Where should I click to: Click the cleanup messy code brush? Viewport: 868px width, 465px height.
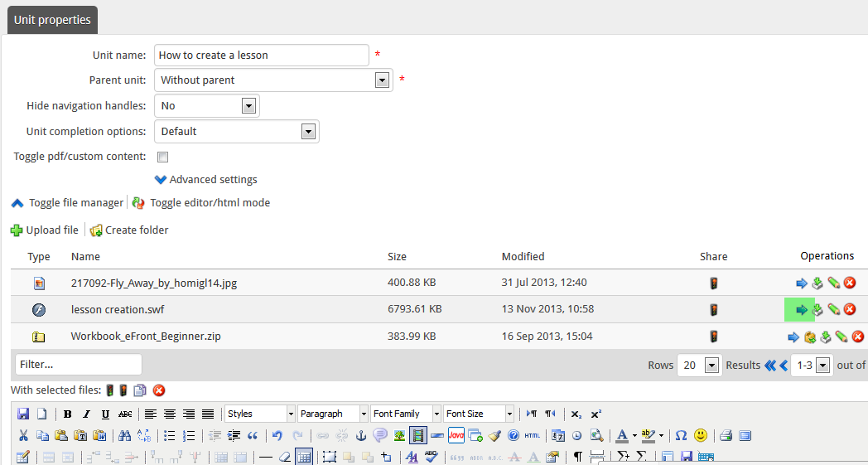pos(494,436)
